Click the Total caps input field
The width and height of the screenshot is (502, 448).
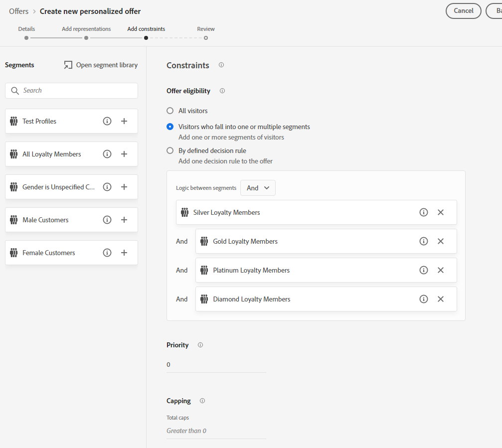point(216,431)
